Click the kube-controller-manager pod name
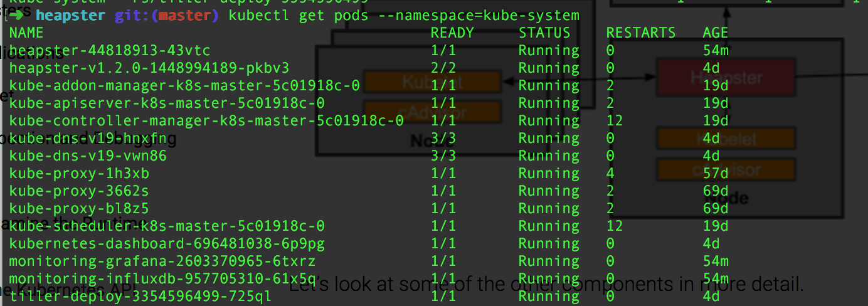The image size is (868, 306). 206,120
